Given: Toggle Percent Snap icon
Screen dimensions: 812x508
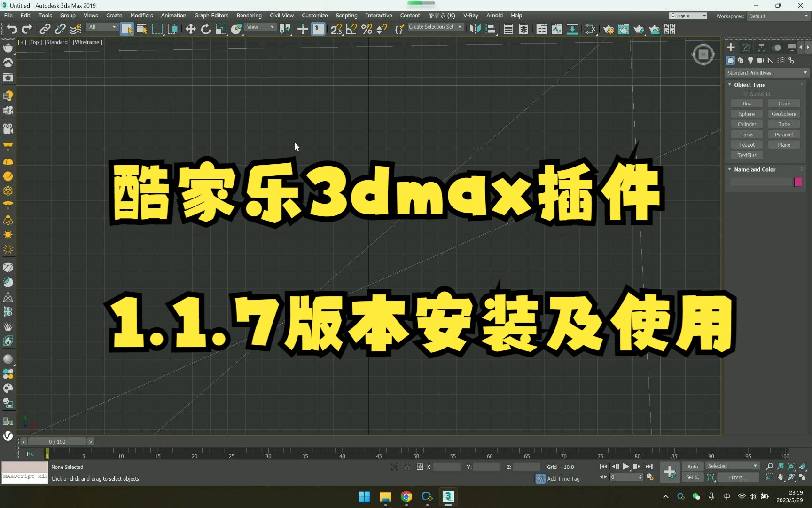Looking at the screenshot, I should (x=367, y=29).
